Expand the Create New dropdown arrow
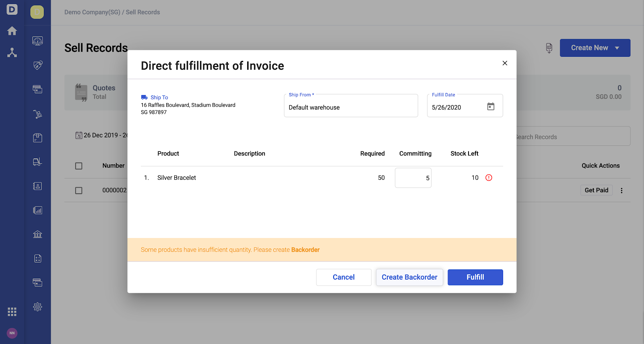Viewport: 644px width, 344px height. click(x=617, y=48)
